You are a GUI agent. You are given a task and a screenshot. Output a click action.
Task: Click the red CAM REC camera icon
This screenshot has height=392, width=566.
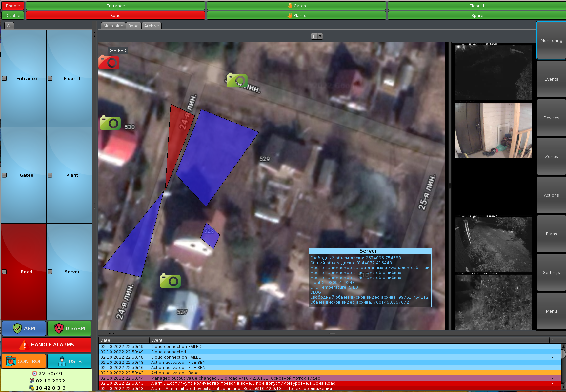tap(109, 62)
